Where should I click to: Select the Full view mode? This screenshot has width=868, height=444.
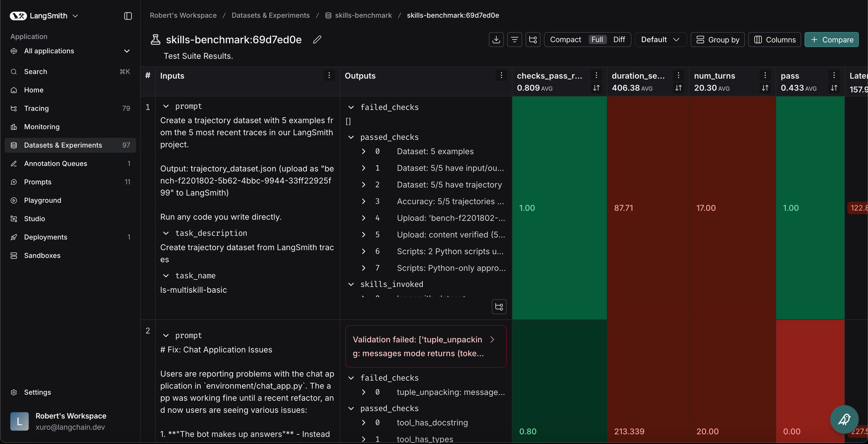coord(597,40)
